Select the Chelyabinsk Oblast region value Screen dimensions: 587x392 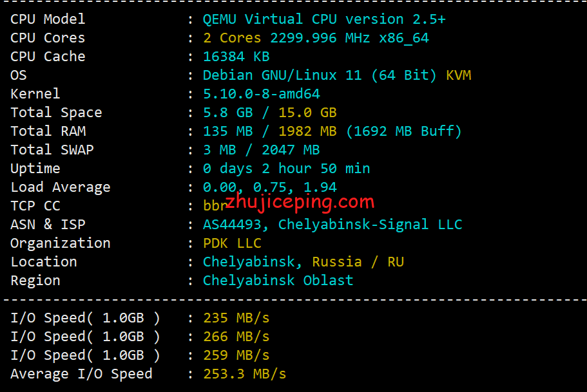pos(278,281)
